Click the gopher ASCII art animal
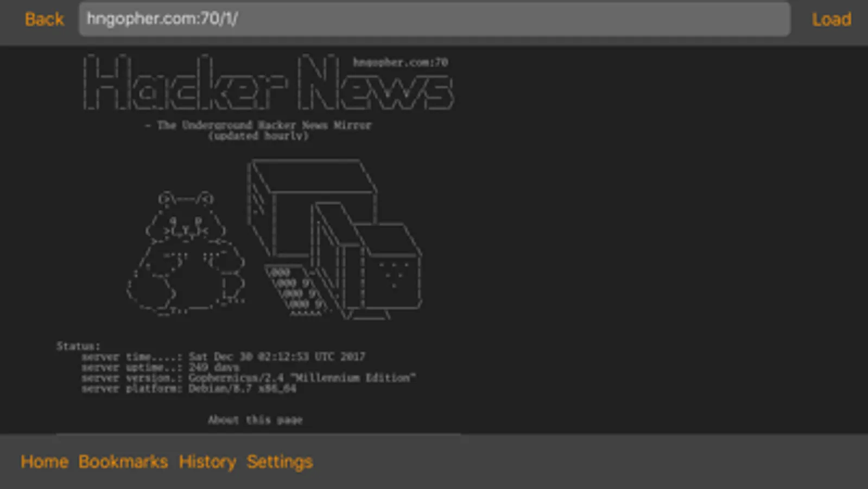Image resolution: width=868 pixels, height=489 pixels. (186, 253)
